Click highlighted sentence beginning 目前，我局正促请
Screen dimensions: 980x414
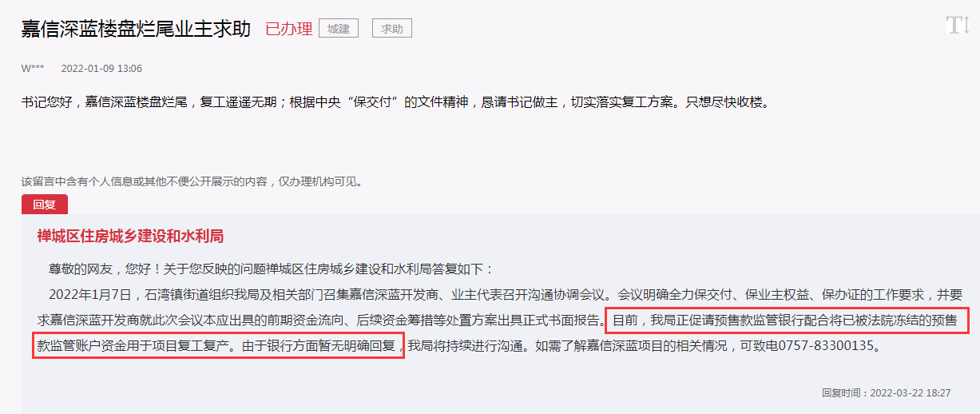coord(788,321)
